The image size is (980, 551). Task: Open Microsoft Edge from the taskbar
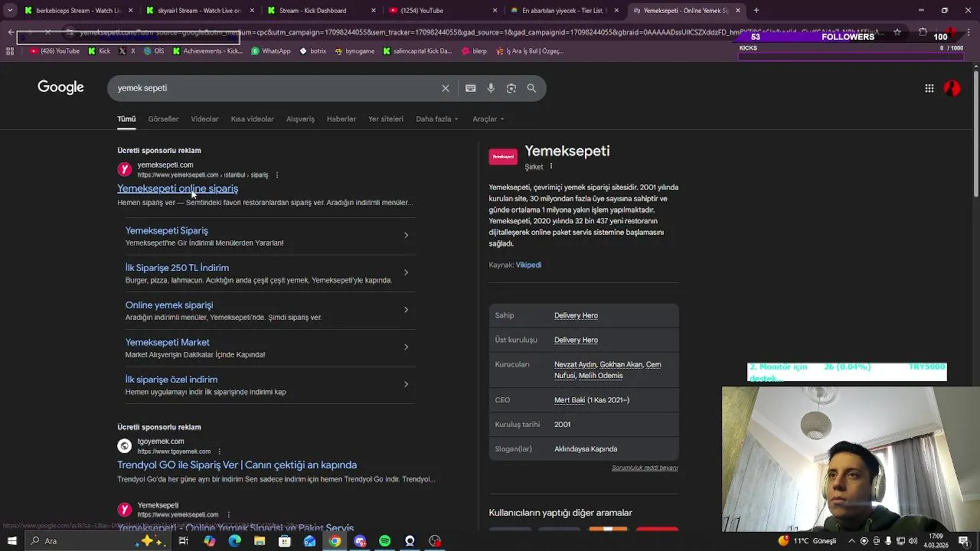[x=234, y=541]
